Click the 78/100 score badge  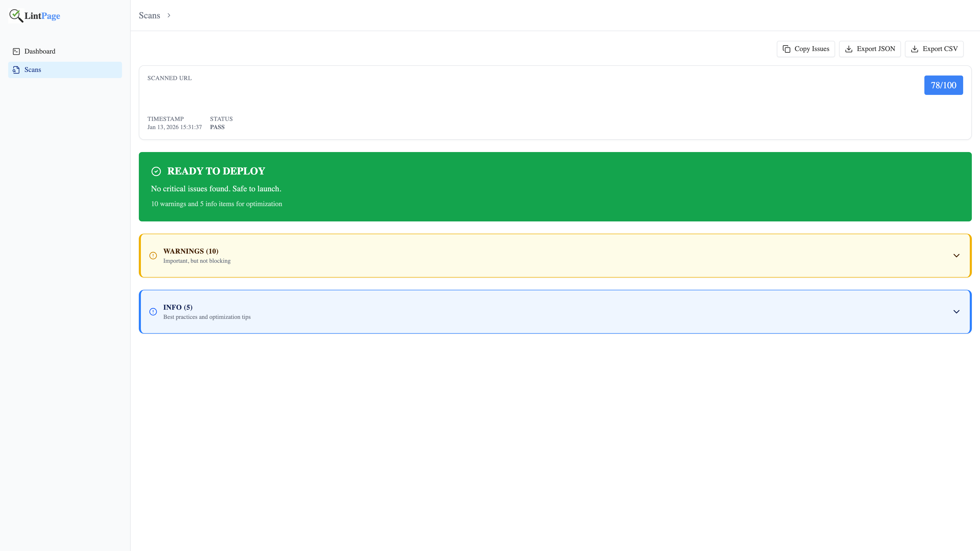pos(944,85)
